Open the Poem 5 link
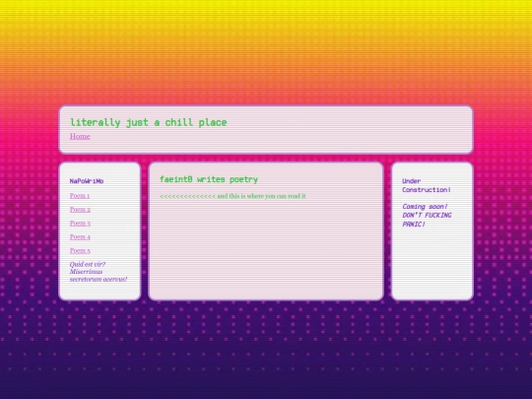 (x=80, y=251)
